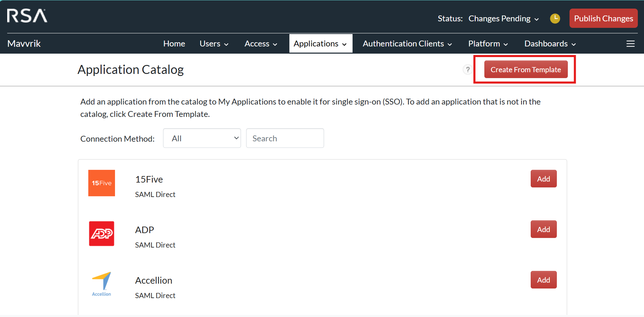Click the question mark help icon
The width and height of the screenshot is (644, 317).
point(467,69)
